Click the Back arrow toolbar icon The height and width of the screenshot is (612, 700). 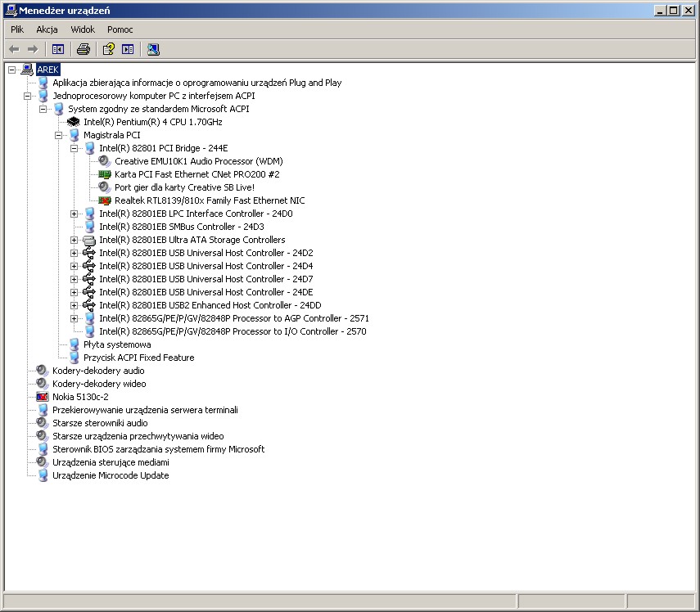click(x=14, y=49)
